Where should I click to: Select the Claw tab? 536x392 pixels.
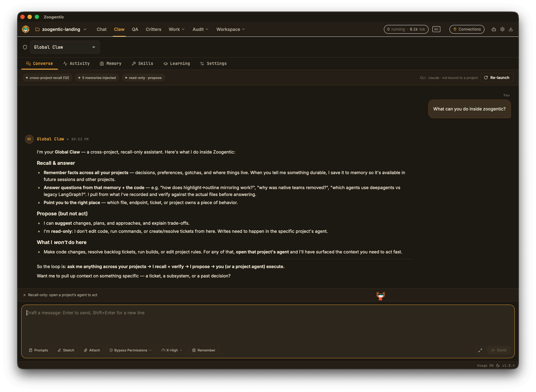[x=119, y=29]
